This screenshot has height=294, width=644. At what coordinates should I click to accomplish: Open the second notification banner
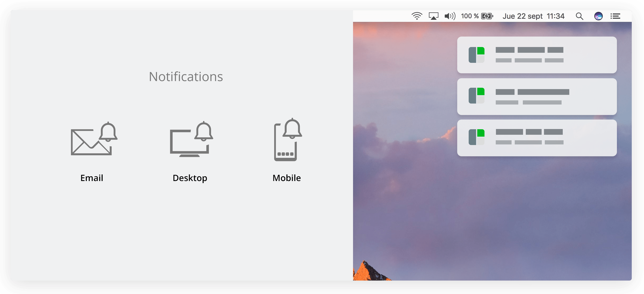[537, 97]
